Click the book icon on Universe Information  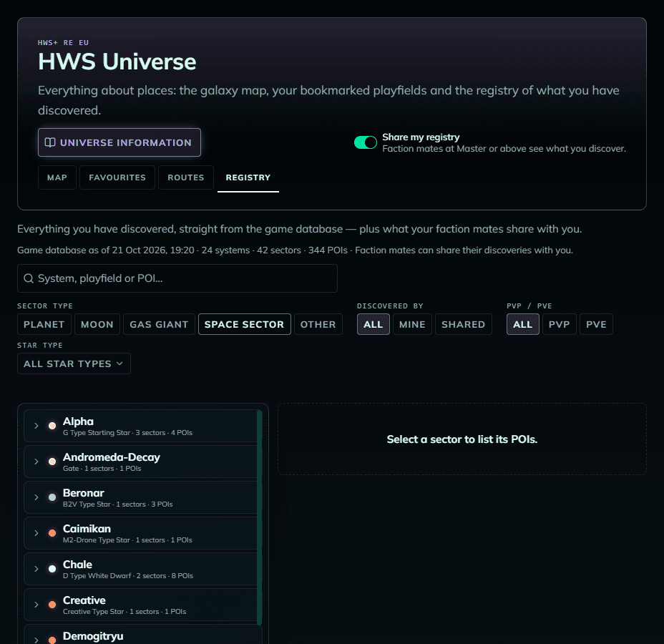50,142
